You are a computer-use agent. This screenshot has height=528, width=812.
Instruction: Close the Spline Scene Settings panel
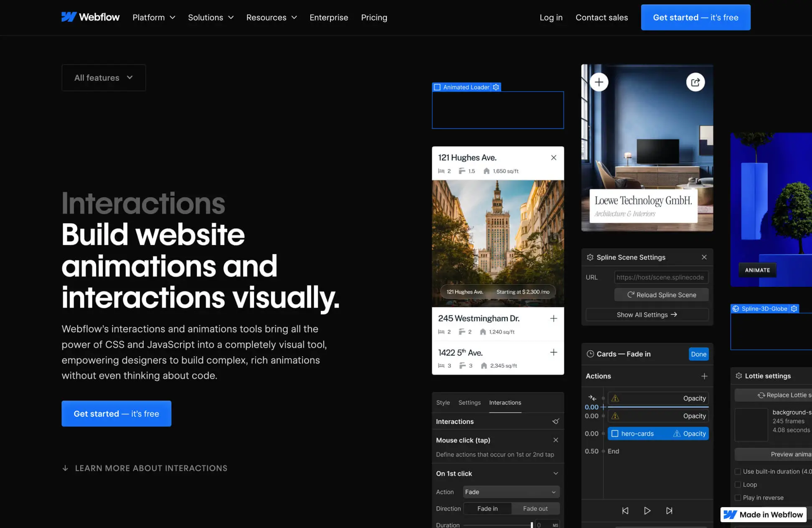click(704, 257)
